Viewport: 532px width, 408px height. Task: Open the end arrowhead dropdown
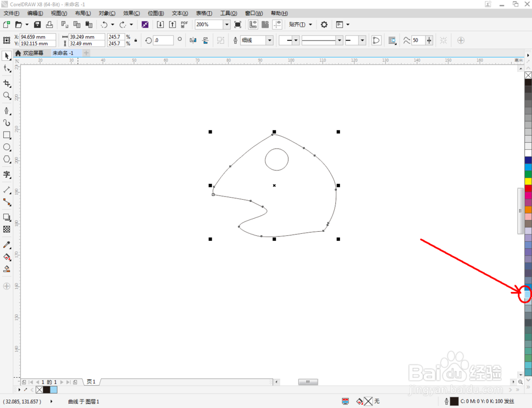coord(362,40)
